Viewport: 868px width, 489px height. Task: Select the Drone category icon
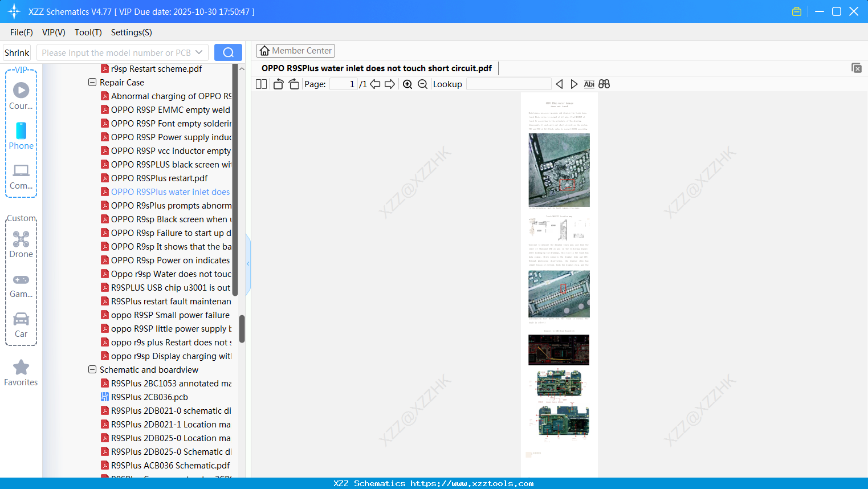pos(21,244)
